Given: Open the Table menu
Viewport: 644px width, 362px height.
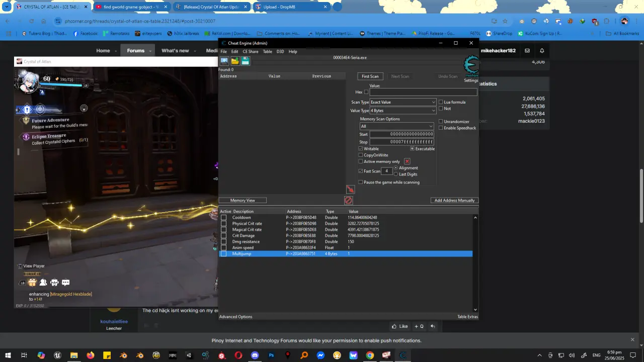Looking at the screenshot, I should pyautogui.click(x=268, y=51).
